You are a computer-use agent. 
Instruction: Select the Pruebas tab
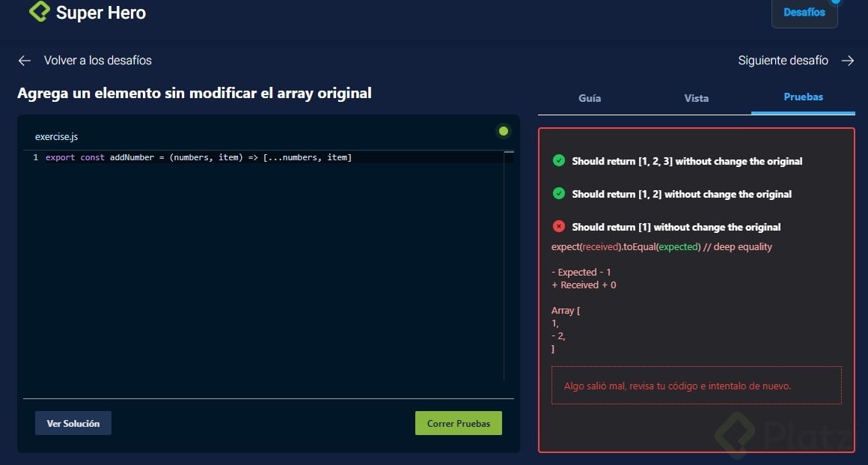tap(803, 96)
